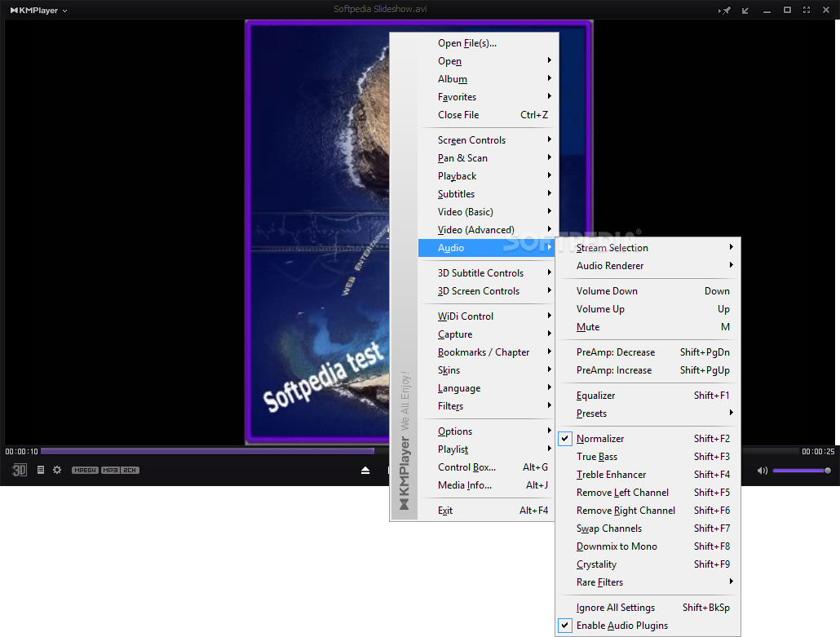
Task: Enable True Bass audio effect
Action: click(x=648, y=457)
